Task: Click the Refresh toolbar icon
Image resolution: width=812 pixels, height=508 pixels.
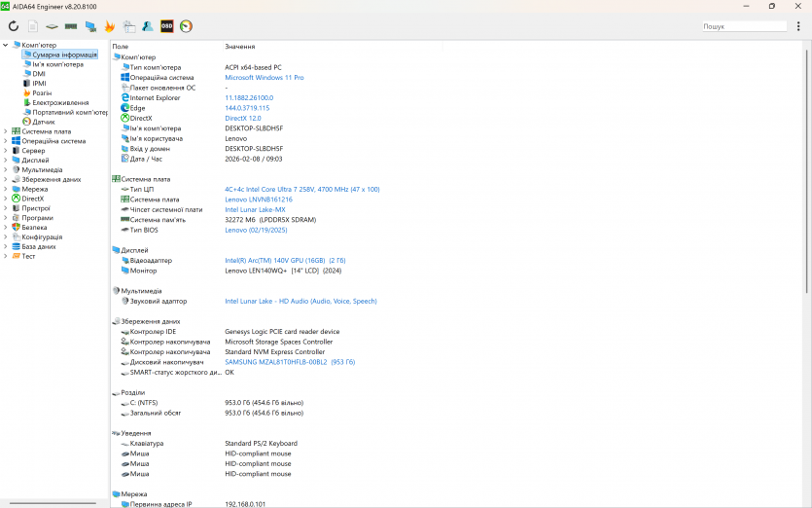Action: pos(14,26)
